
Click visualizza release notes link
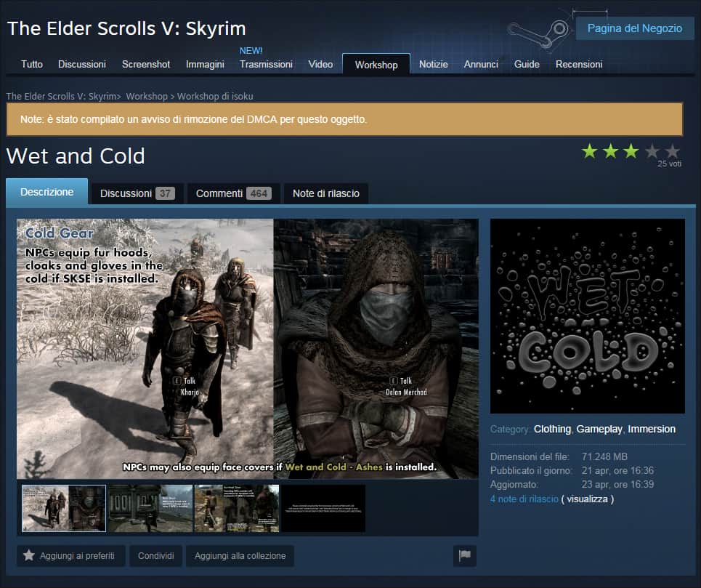[587, 499]
